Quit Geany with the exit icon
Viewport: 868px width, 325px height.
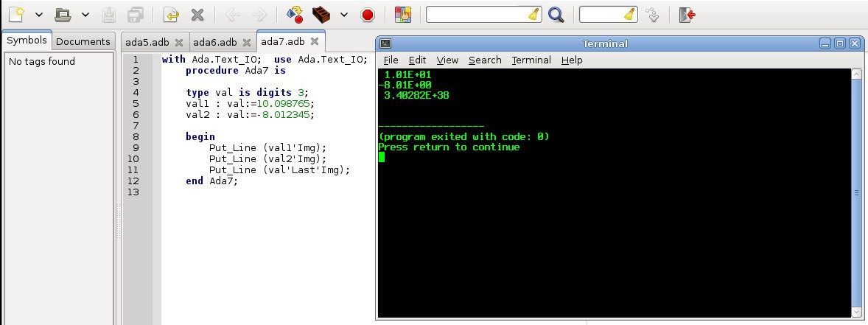point(687,15)
